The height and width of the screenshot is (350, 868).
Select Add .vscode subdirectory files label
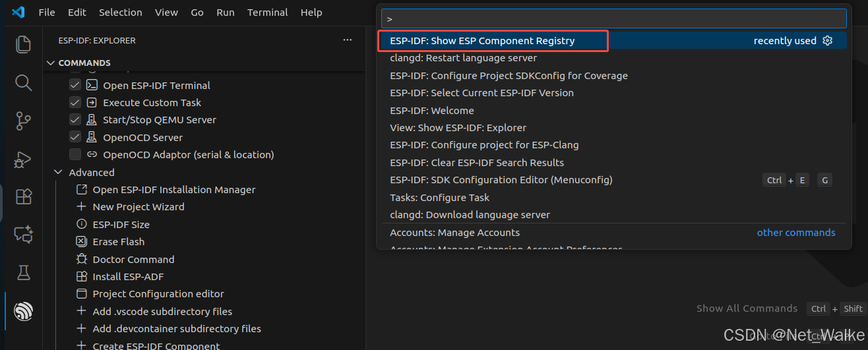click(x=162, y=311)
